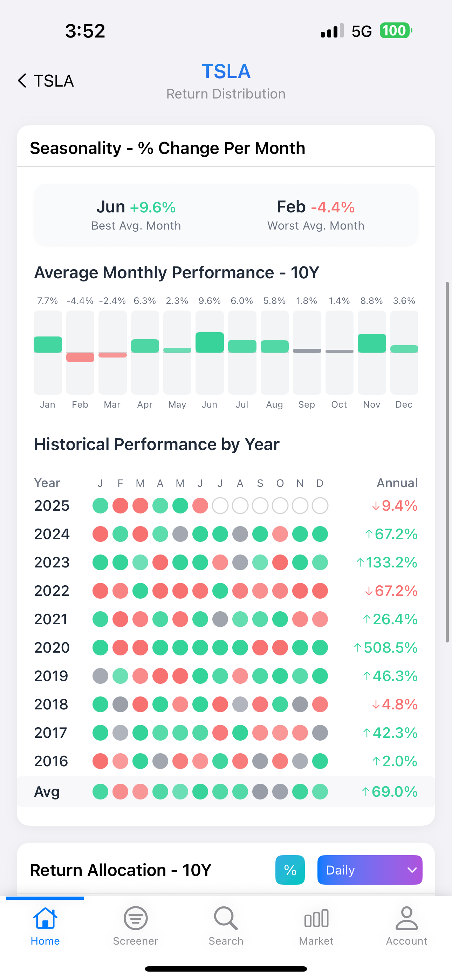Select the Mar average performance bar
Image resolution: width=452 pixels, height=980 pixels.
pos(112,352)
